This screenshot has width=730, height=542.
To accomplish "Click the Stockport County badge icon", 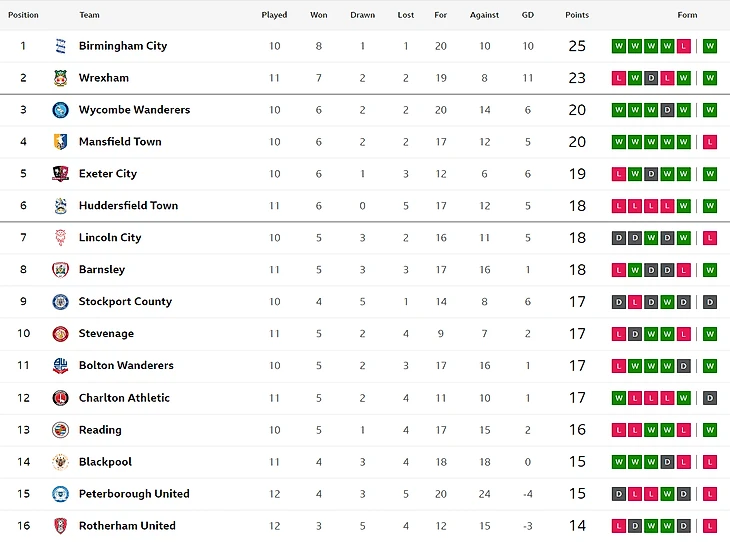I will [x=59, y=302].
